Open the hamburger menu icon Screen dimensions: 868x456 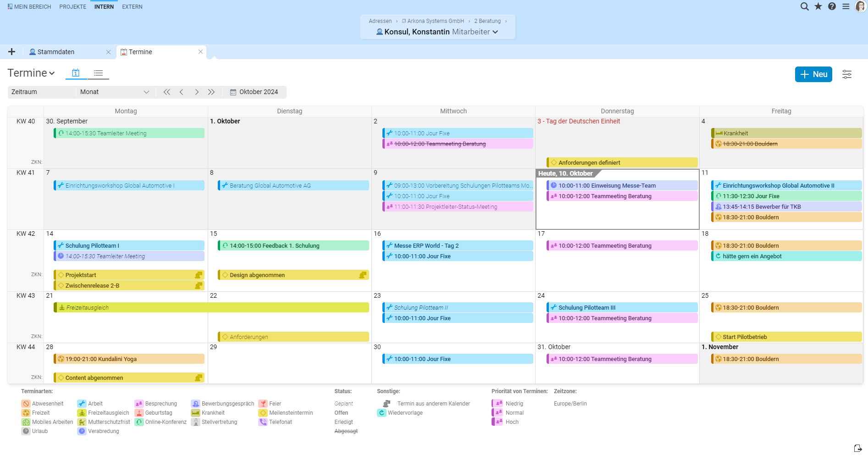pyautogui.click(x=846, y=6)
